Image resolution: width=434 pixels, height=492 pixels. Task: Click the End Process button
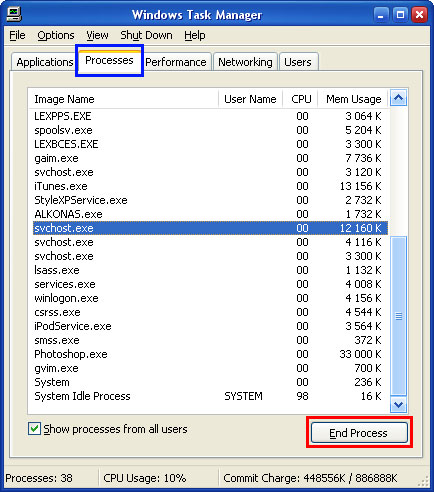[359, 433]
